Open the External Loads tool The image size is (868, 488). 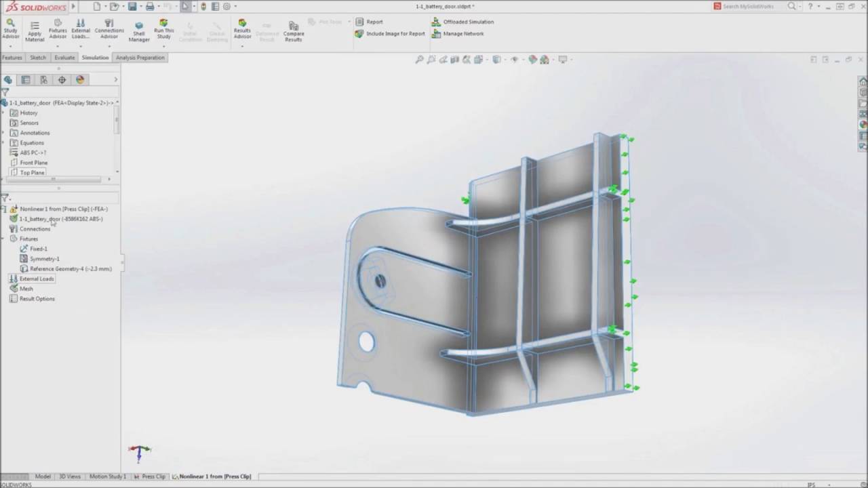(80, 28)
